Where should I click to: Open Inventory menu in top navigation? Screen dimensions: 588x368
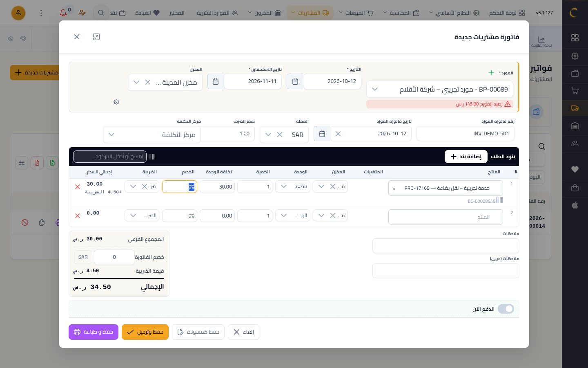click(265, 13)
